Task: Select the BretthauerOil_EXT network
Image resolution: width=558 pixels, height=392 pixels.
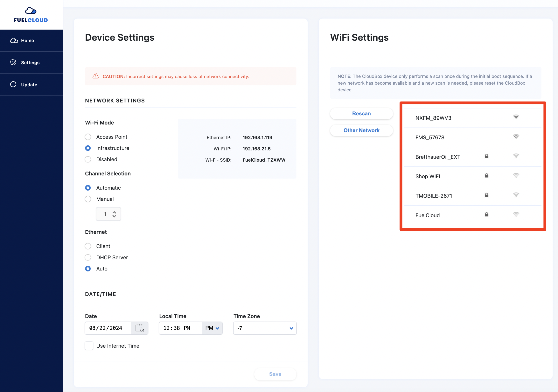Action: click(x=473, y=157)
